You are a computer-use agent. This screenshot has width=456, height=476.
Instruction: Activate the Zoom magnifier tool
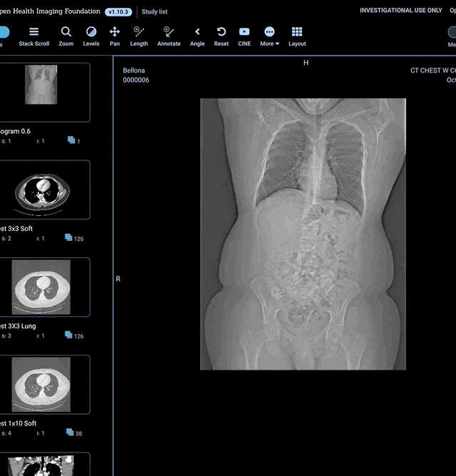pyautogui.click(x=66, y=37)
